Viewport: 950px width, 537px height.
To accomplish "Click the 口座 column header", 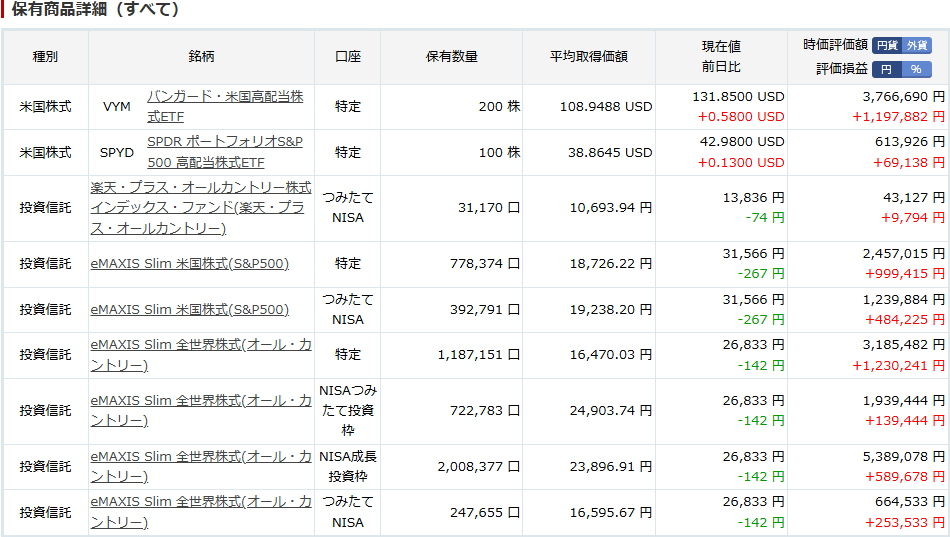I will [x=348, y=57].
